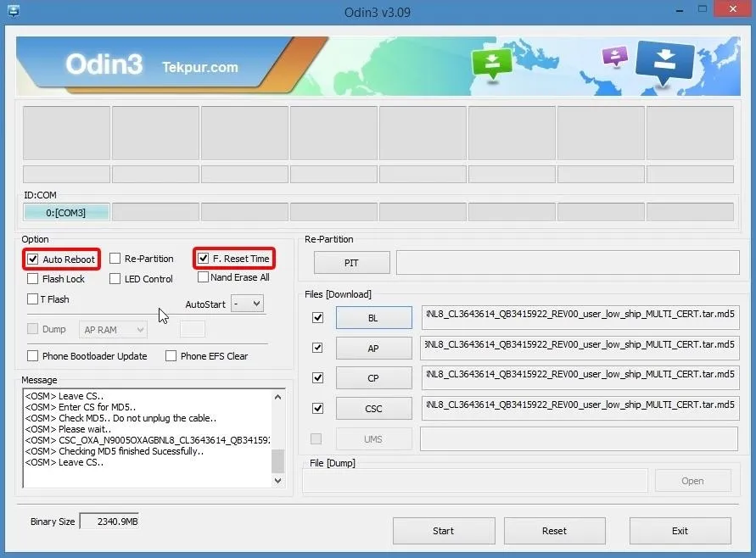This screenshot has width=756, height=558.
Task: Click the Message log scrollbar thumb
Action: 277,460
